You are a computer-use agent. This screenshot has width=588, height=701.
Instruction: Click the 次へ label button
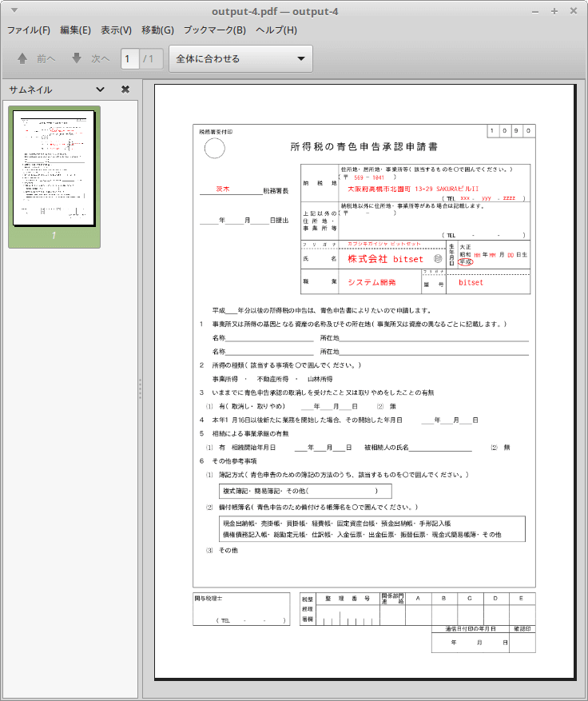100,58
